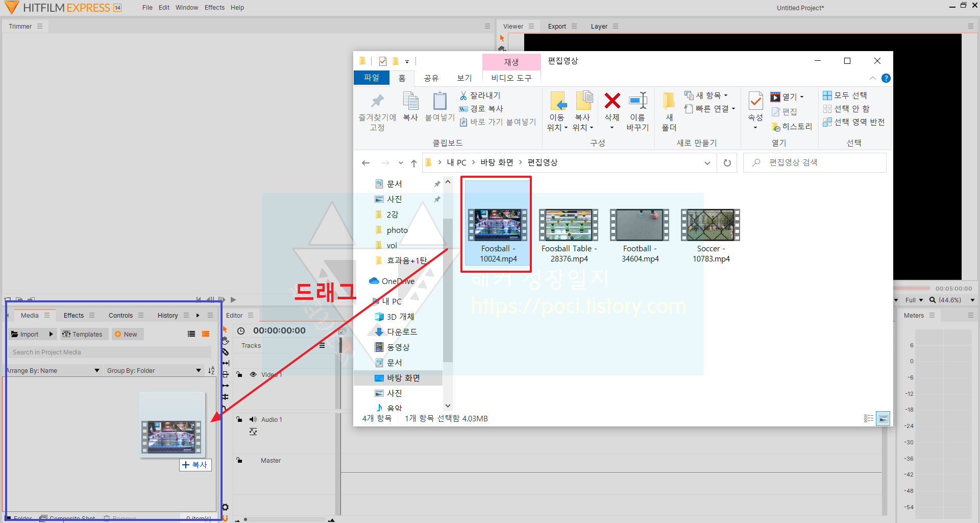Toggle Video 1 track visibility eye

point(253,374)
